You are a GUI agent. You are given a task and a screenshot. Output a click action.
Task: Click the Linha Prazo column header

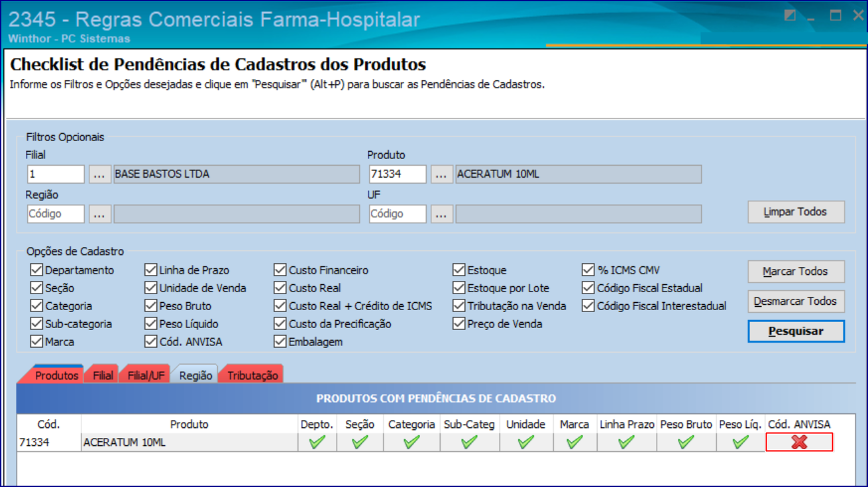click(x=627, y=425)
